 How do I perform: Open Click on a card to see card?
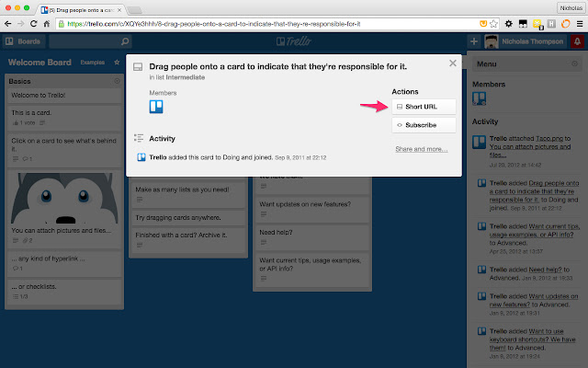point(64,150)
